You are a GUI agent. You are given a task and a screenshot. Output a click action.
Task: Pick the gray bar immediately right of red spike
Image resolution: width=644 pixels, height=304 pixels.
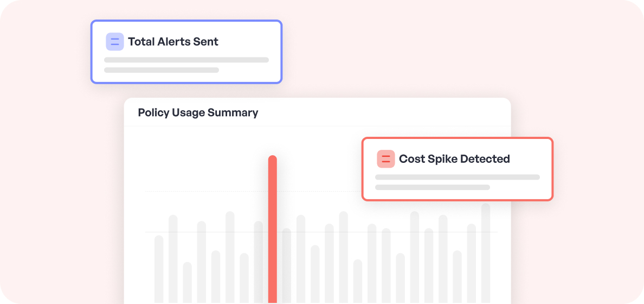coord(287,265)
